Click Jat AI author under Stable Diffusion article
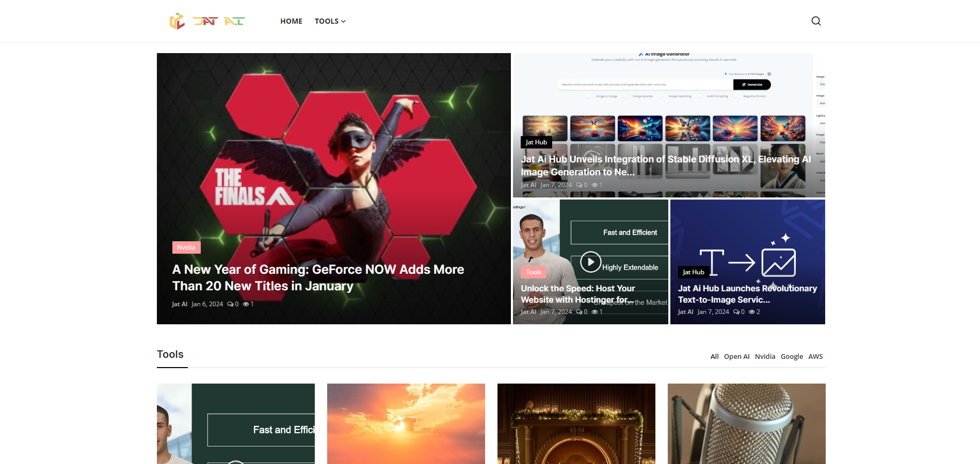 click(528, 185)
